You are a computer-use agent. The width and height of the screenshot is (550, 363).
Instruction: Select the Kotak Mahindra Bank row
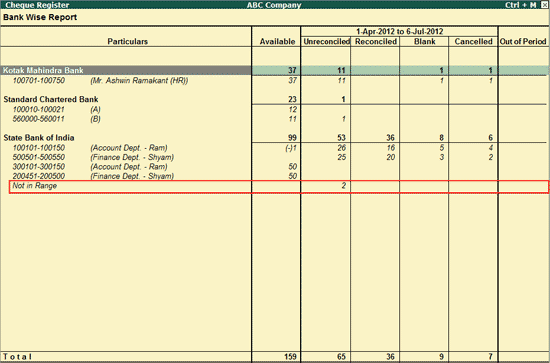pos(274,70)
